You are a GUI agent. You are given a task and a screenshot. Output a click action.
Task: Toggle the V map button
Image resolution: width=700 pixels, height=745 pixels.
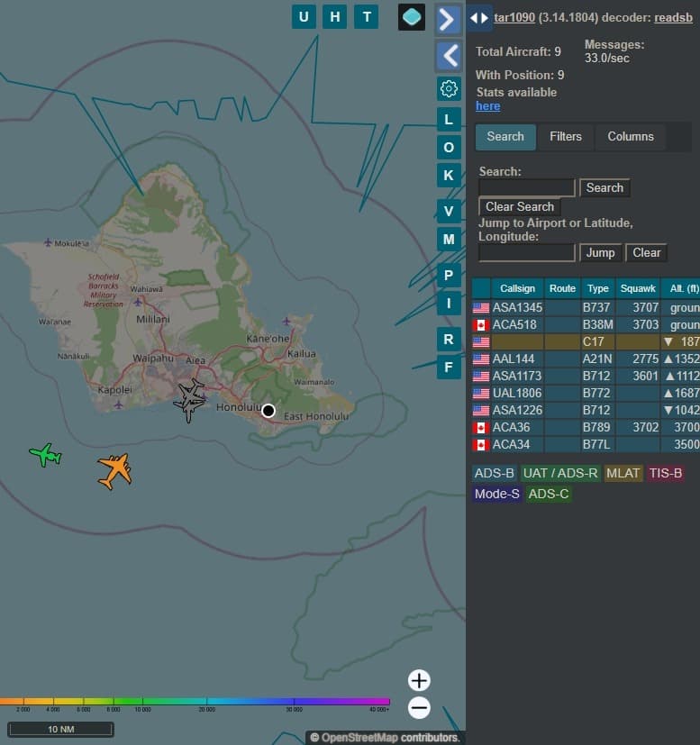click(449, 211)
